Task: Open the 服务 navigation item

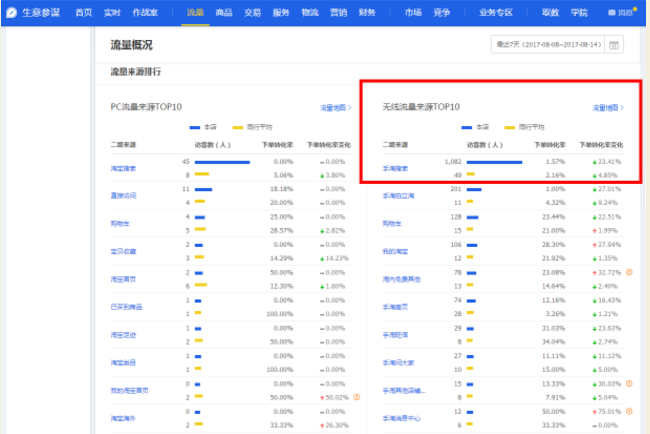Action: click(x=281, y=12)
